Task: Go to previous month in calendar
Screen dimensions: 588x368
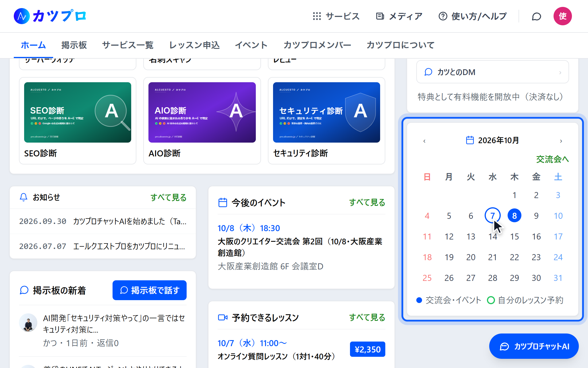Action: [x=424, y=141]
